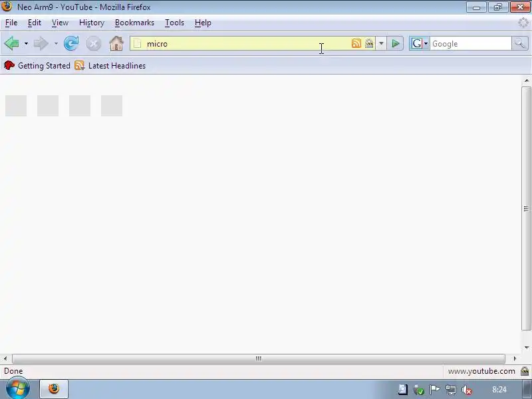This screenshot has width=532, height=399.
Task: Open the Google search engine selector
Action: [420, 44]
